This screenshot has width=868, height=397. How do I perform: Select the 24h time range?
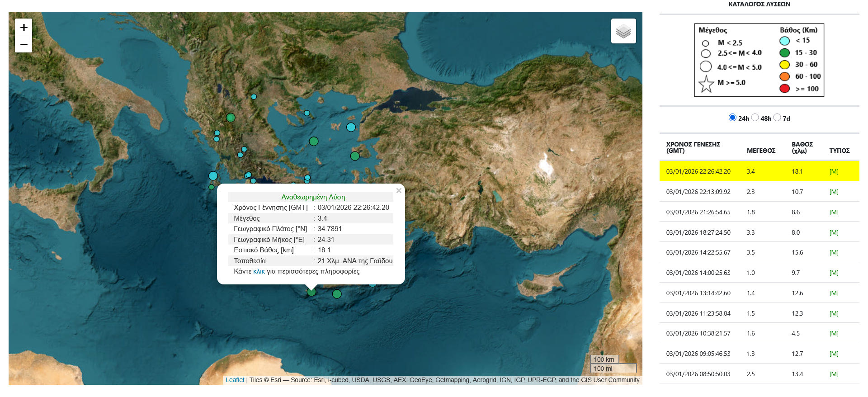point(732,118)
